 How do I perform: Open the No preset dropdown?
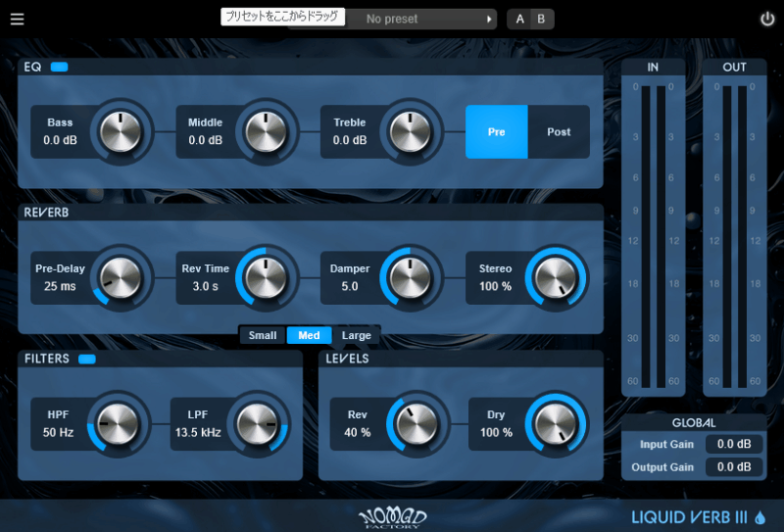(x=393, y=19)
